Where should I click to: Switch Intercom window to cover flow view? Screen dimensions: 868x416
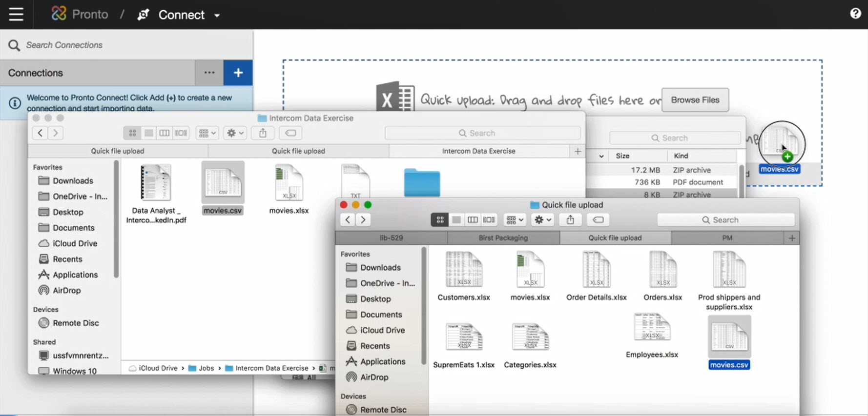pyautogui.click(x=181, y=133)
